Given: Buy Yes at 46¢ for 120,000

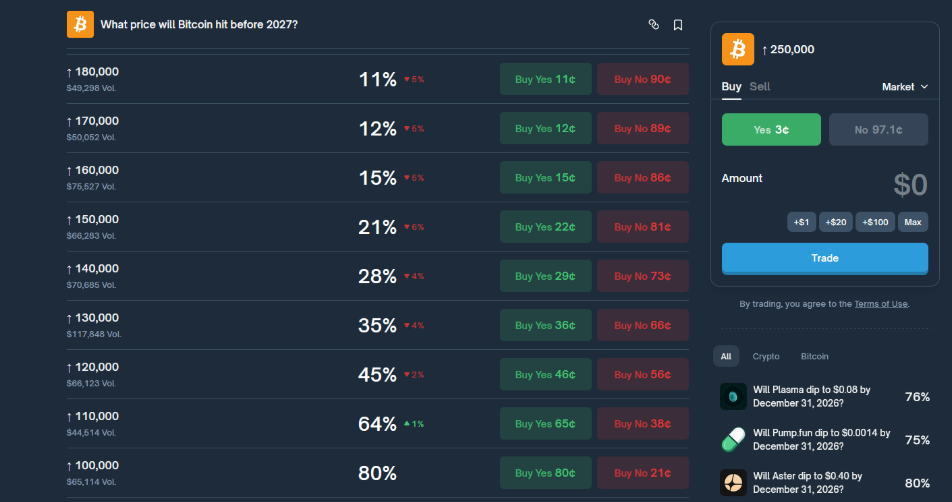Looking at the screenshot, I should click(x=545, y=375).
